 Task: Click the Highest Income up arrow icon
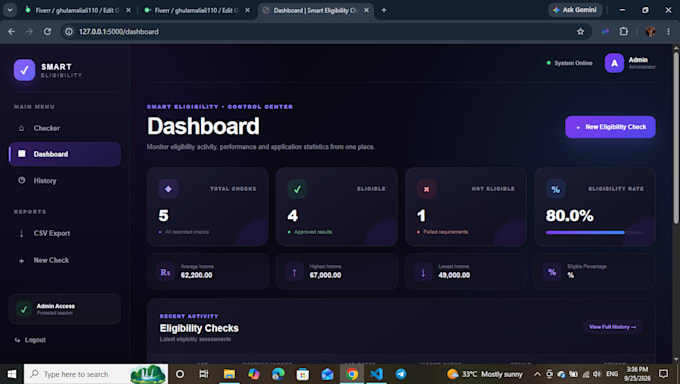(294, 272)
